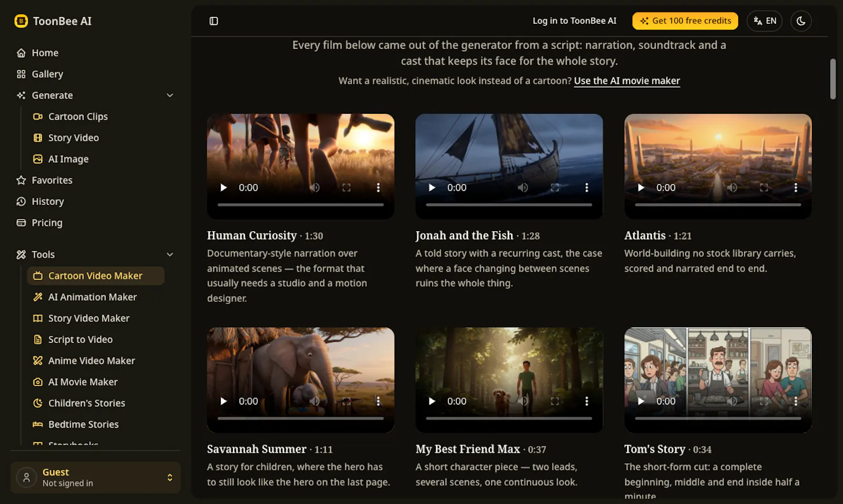Collapse the Tools section chevron
The width and height of the screenshot is (843, 504).
[x=170, y=254]
